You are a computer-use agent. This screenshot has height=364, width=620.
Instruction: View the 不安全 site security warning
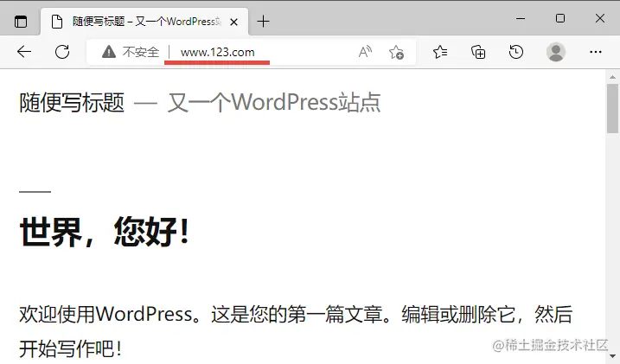131,52
